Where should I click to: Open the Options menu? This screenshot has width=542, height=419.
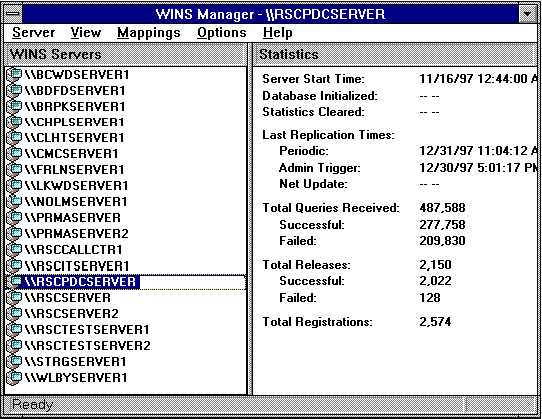[x=222, y=33]
